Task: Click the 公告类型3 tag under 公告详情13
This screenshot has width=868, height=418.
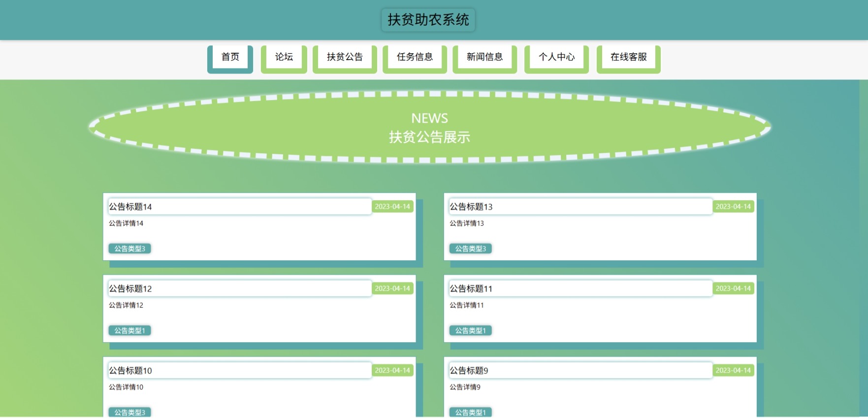Action: point(471,248)
